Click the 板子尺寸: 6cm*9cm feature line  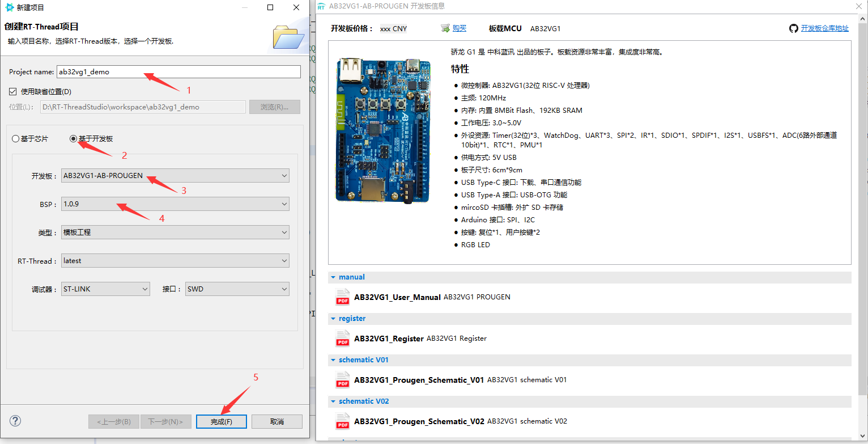click(x=491, y=170)
